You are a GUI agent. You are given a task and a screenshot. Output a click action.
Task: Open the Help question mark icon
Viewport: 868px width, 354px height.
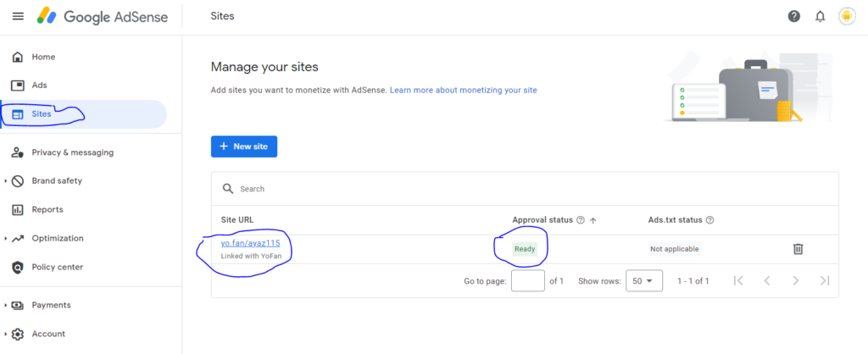tap(793, 17)
